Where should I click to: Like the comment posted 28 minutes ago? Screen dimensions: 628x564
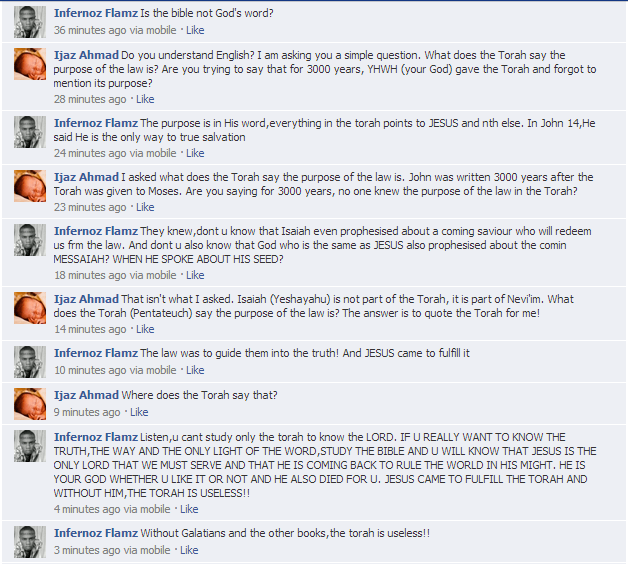coord(145,99)
